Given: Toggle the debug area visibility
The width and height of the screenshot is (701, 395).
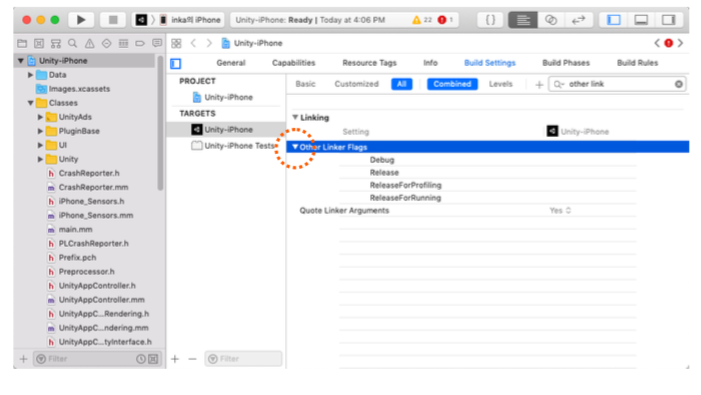Looking at the screenshot, I should (x=641, y=20).
